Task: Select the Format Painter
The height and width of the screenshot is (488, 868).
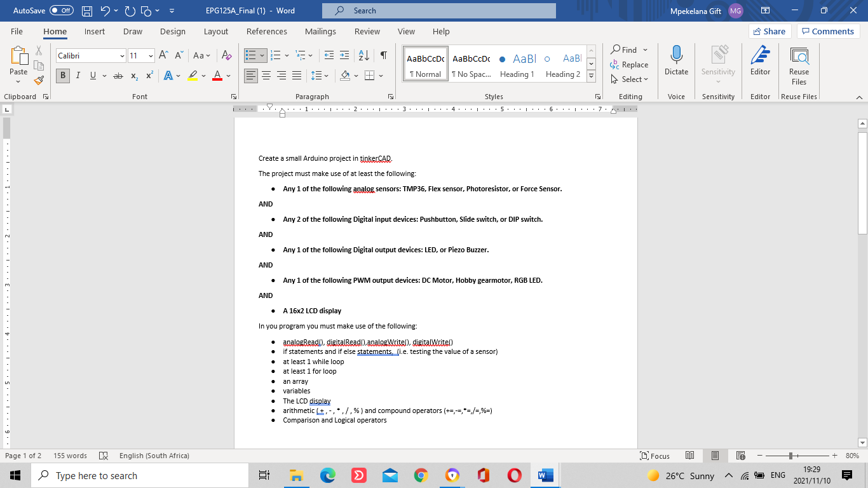Action: tap(39, 80)
